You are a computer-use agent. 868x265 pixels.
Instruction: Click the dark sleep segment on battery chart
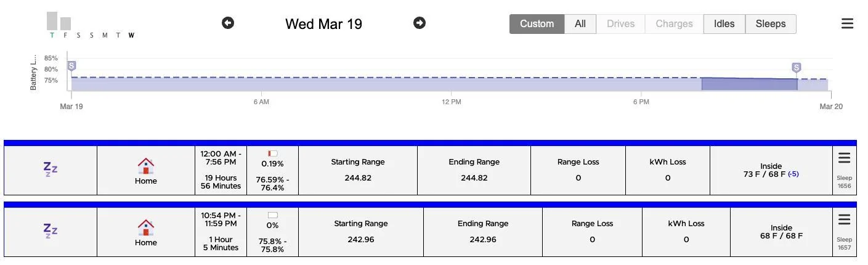(749, 84)
